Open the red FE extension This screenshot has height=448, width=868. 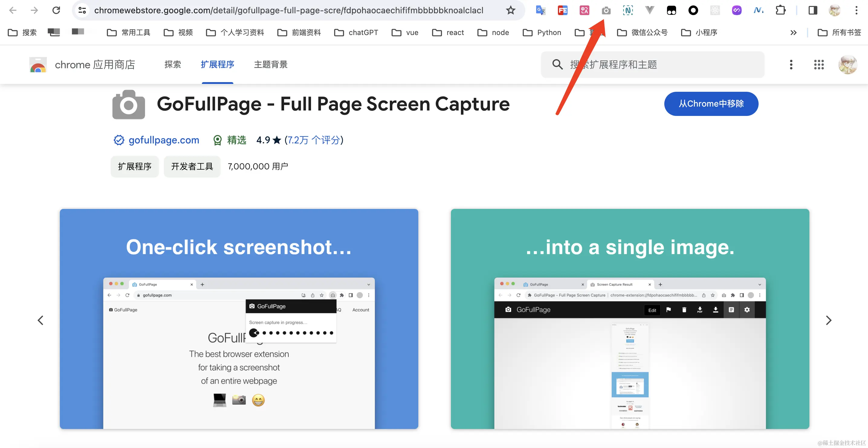pyautogui.click(x=562, y=11)
